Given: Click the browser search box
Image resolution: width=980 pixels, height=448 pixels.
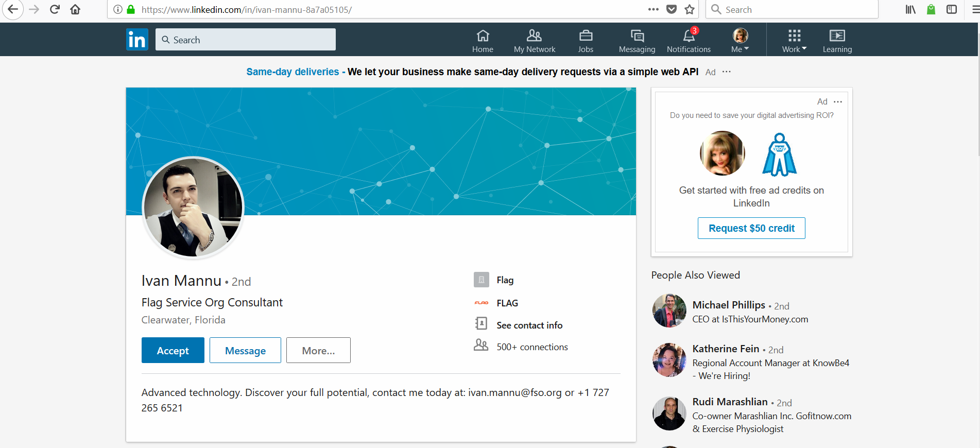Looking at the screenshot, I should [792, 9].
